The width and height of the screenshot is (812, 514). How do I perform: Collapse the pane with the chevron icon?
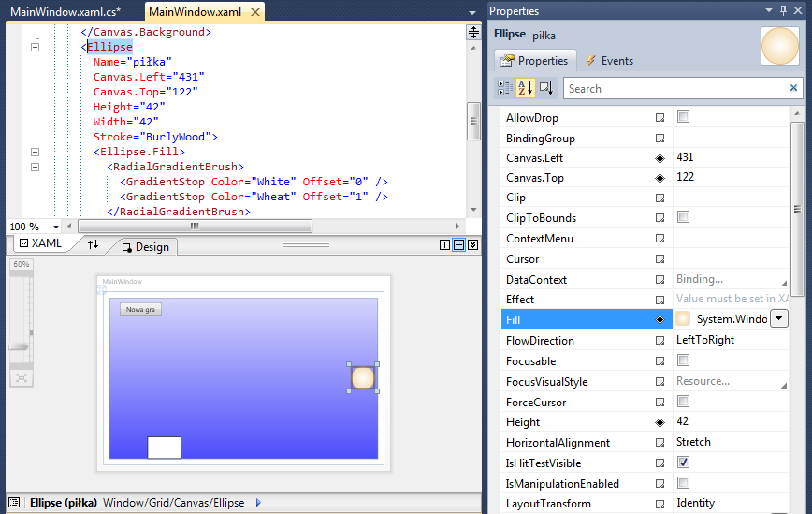tap(472, 245)
